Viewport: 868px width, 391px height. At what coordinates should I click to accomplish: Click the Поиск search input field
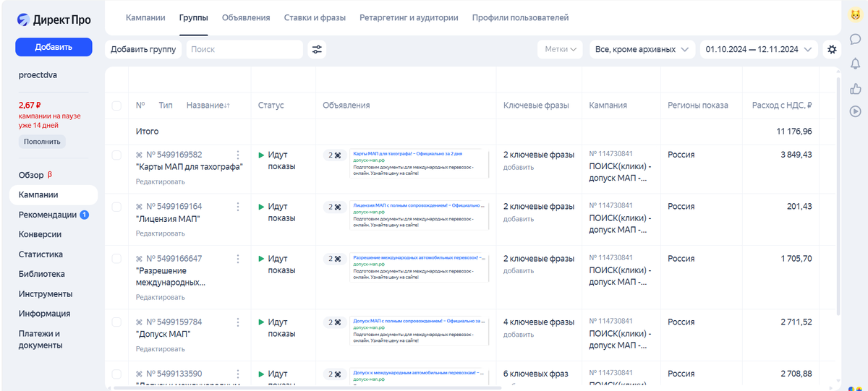244,49
